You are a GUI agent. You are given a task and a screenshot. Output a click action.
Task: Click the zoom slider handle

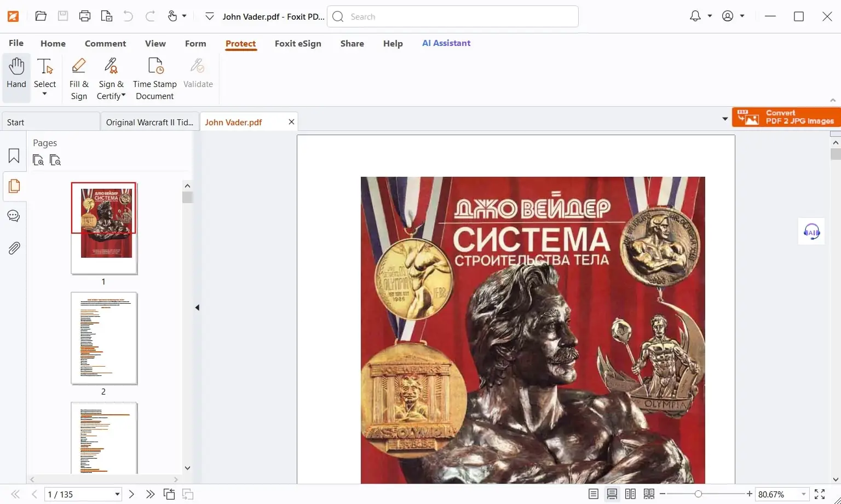[698, 494]
